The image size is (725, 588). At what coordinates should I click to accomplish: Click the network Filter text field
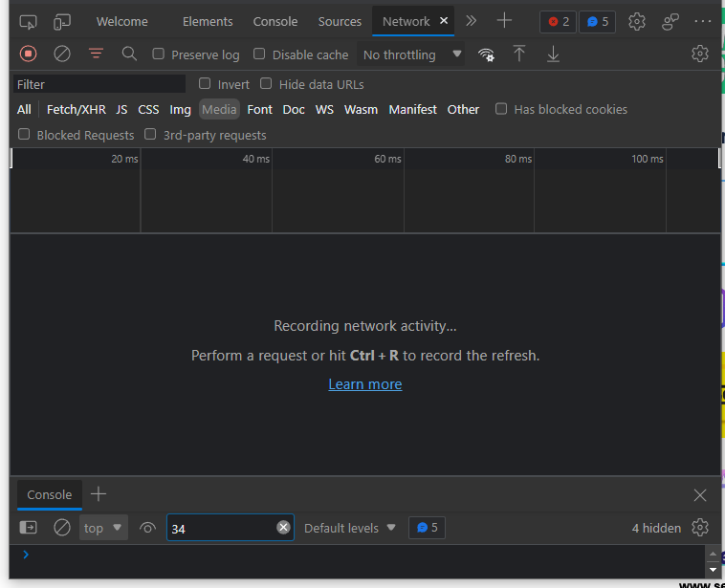pyautogui.click(x=99, y=84)
